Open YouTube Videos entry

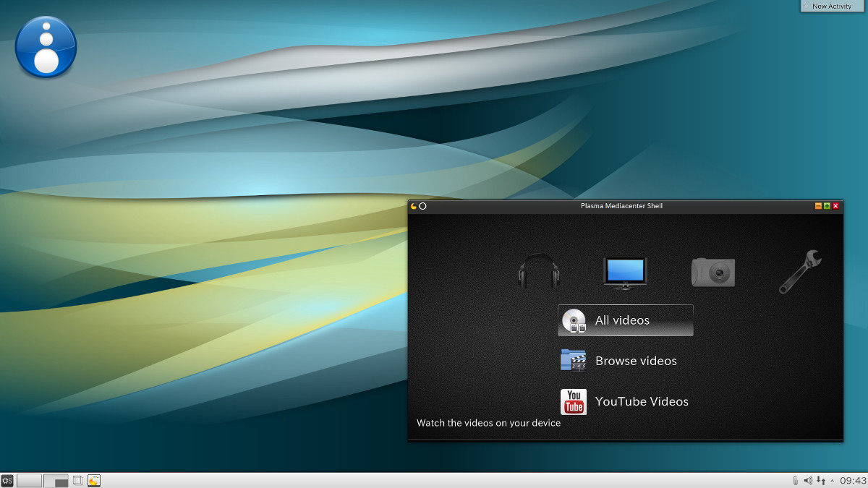626,401
